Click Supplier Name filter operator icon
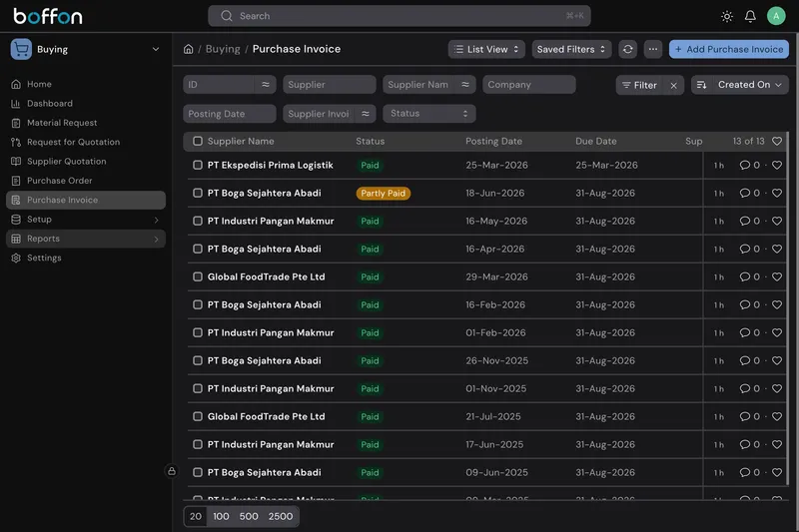Image resolution: width=799 pixels, height=532 pixels. click(x=465, y=85)
